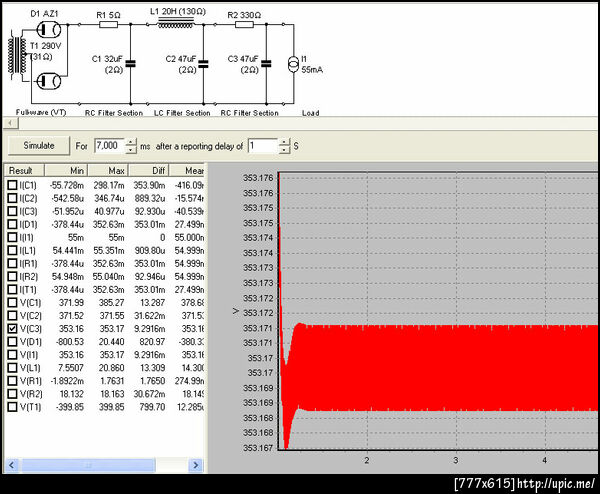Click the I(C1) Max value 298.17m
600x494 pixels.
click(109, 185)
